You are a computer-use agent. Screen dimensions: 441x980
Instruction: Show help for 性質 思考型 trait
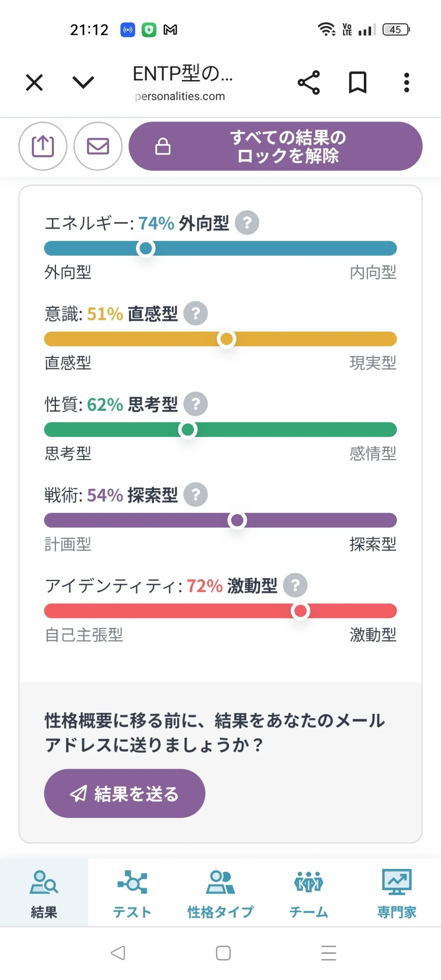196,404
